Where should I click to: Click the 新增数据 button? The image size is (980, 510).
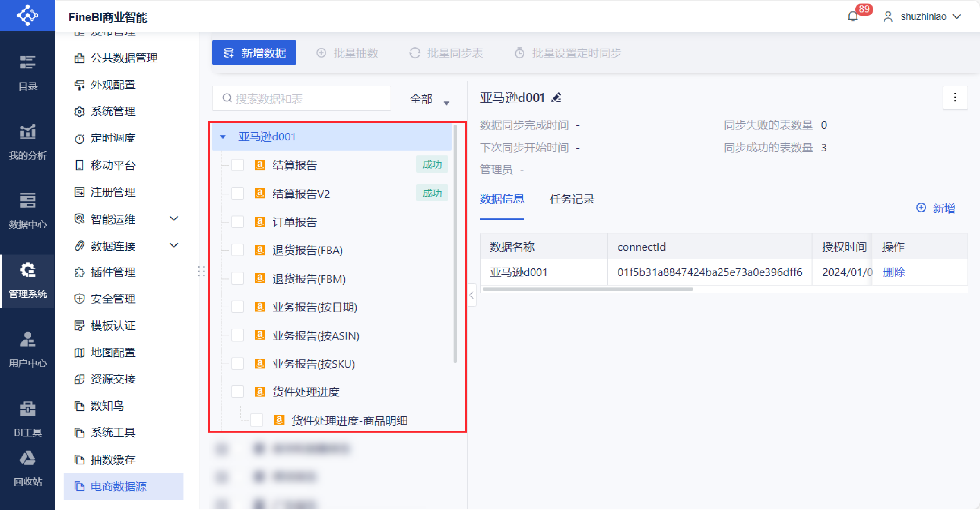point(254,53)
